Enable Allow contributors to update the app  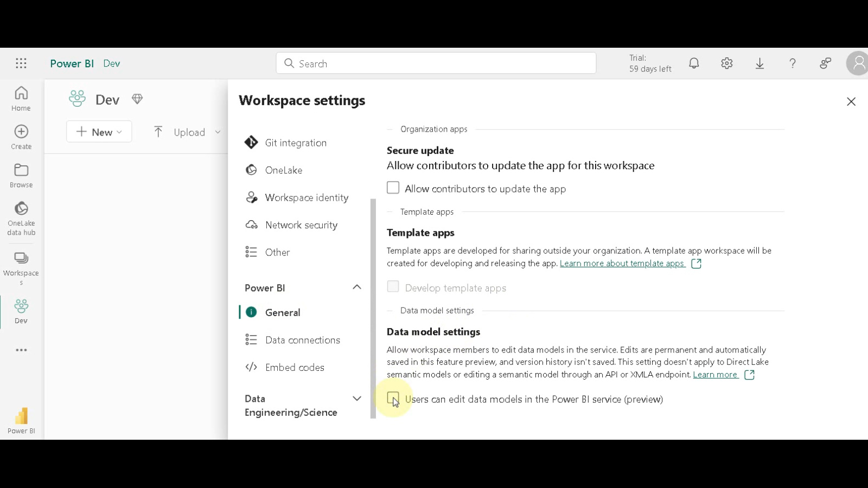pyautogui.click(x=393, y=188)
